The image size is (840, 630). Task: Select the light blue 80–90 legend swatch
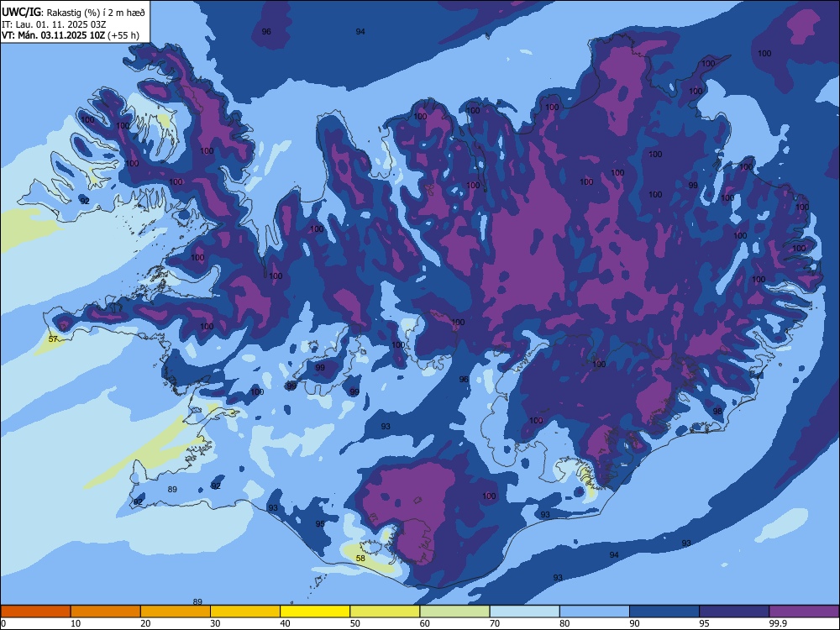(595, 612)
